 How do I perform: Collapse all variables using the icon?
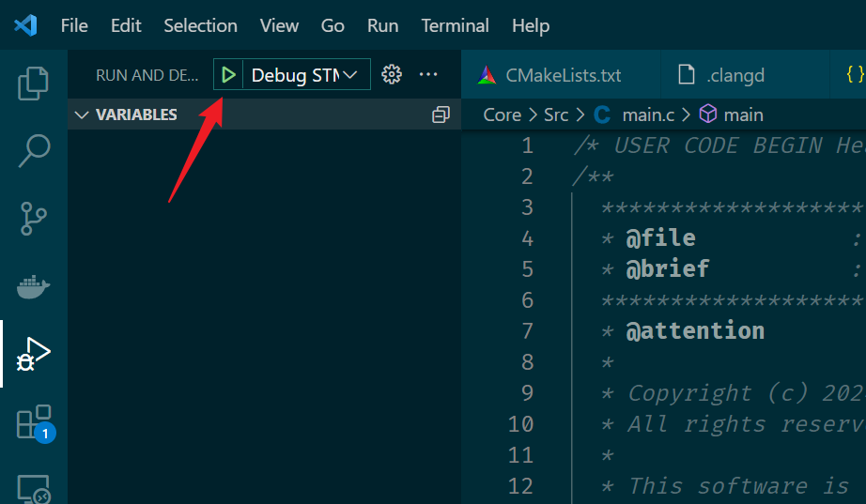440,115
